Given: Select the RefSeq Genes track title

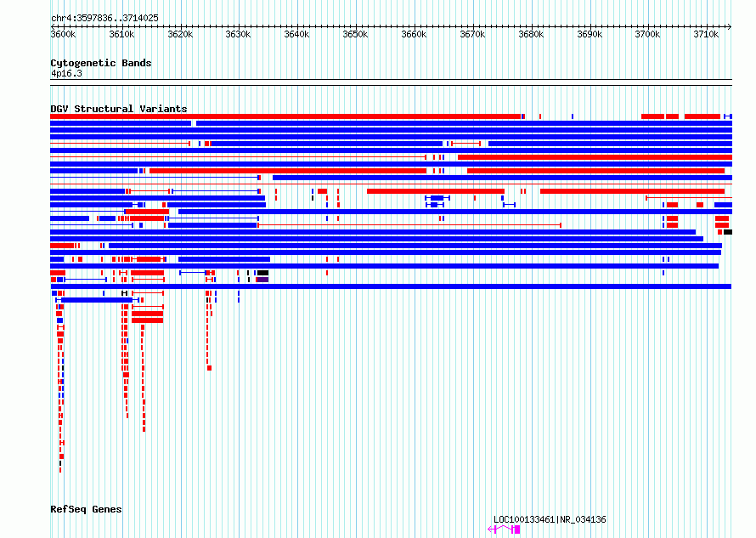Looking at the screenshot, I should [x=86, y=509].
